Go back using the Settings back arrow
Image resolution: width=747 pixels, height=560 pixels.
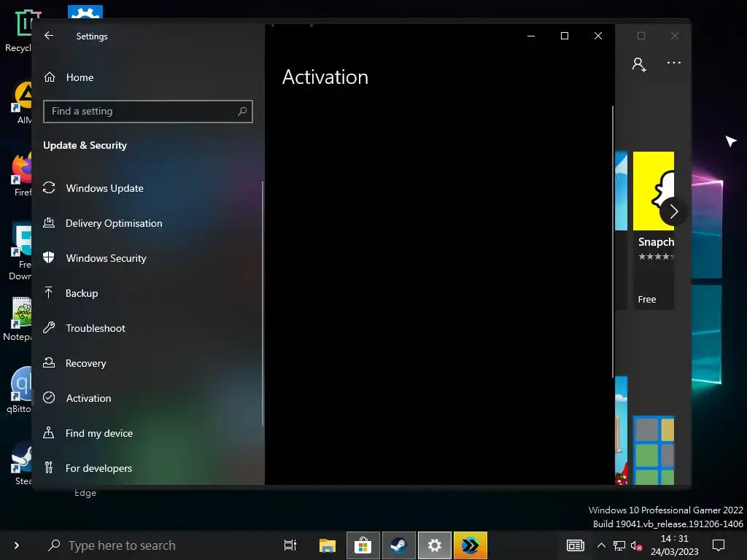click(49, 36)
